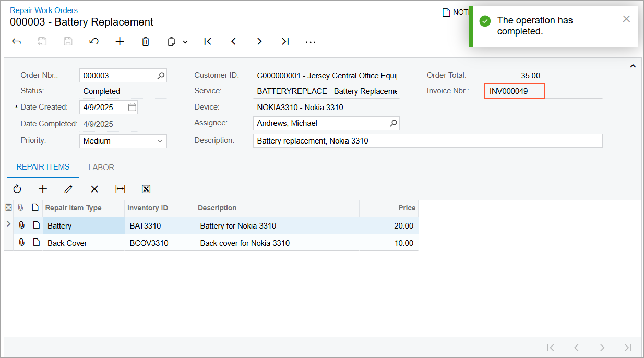
Task: Delete the selected grid row with X
Action: coord(94,189)
